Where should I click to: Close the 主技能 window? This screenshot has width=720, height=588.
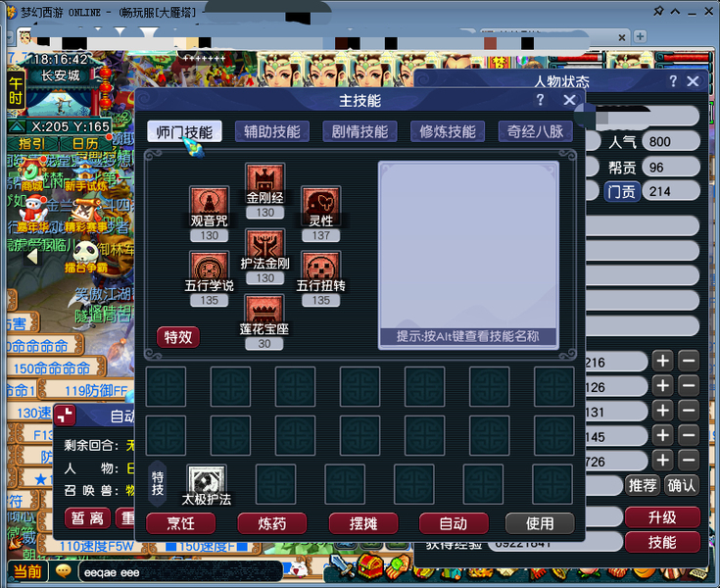[x=569, y=100]
